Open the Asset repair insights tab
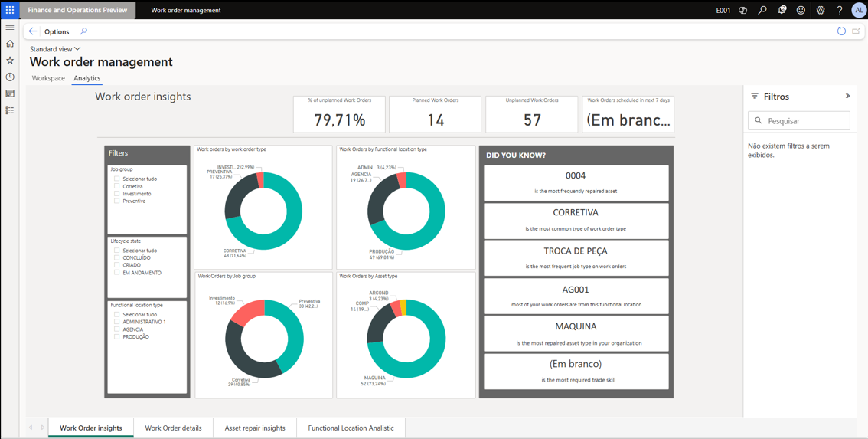The width and height of the screenshot is (868, 439). [x=255, y=428]
